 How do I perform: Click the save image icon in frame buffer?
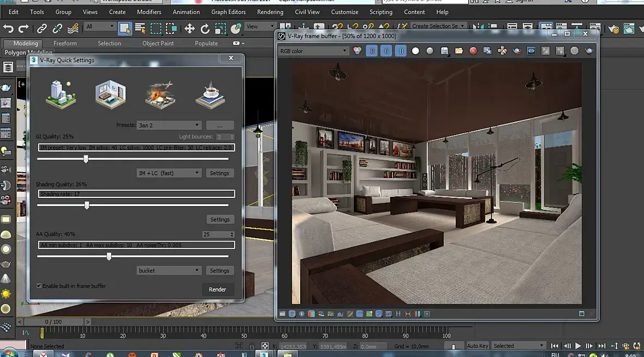[444, 51]
